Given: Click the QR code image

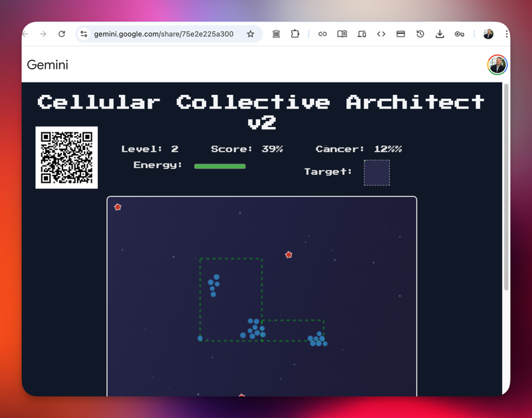Looking at the screenshot, I should point(66,157).
